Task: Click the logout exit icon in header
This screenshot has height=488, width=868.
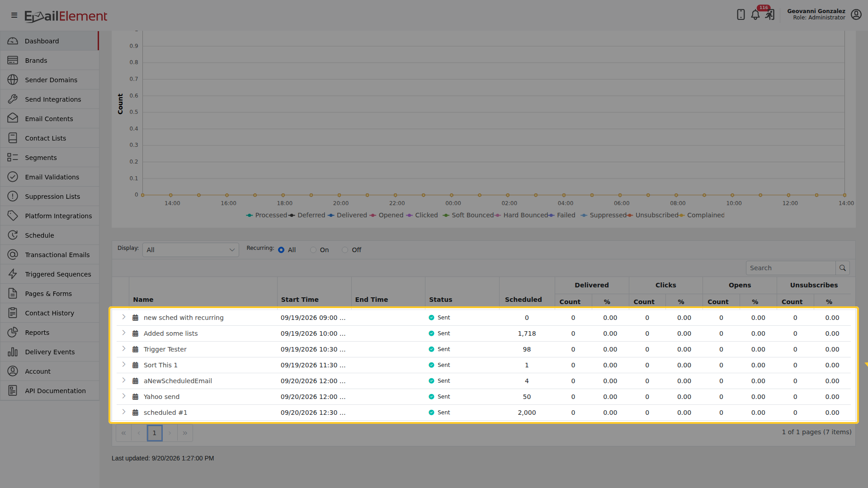Action: point(770,15)
